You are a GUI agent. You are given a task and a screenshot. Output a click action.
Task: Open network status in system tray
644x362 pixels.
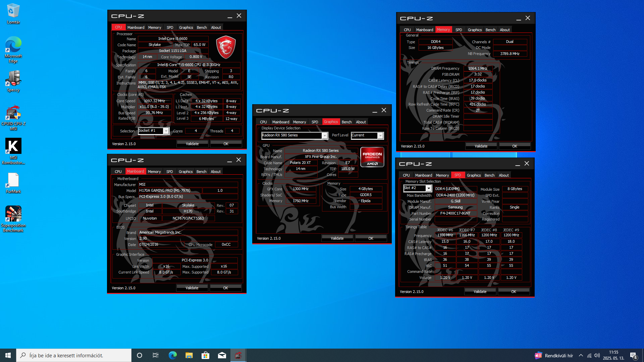pyautogui.click(x=589, y=355)
